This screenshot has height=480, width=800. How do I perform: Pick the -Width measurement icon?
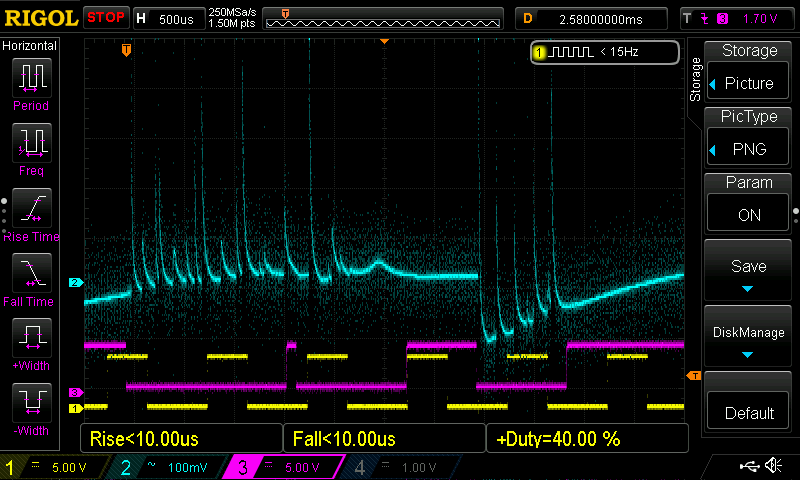point(31,406)
